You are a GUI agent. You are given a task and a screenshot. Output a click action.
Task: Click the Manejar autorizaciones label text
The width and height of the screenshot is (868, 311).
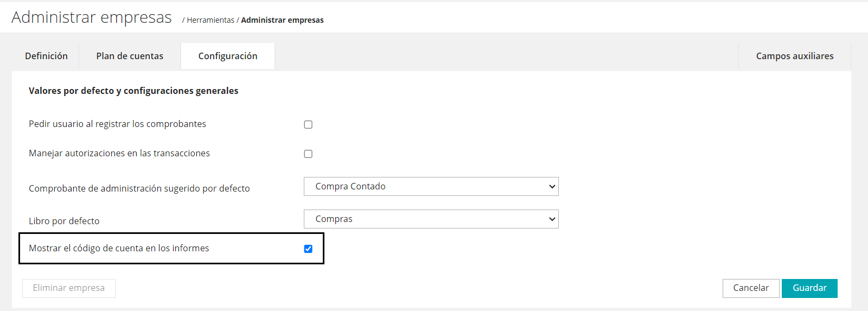119,153
